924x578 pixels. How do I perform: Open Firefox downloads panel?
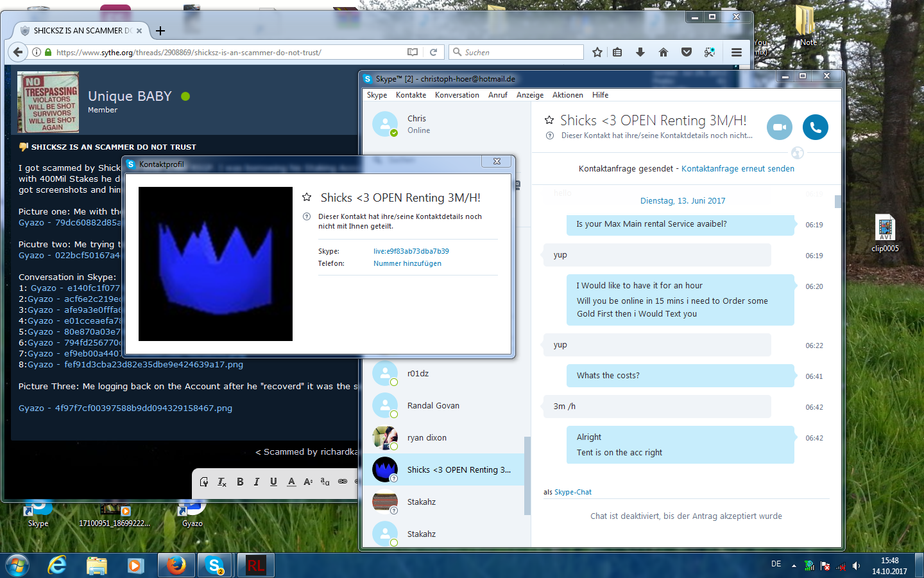[640, 52]
